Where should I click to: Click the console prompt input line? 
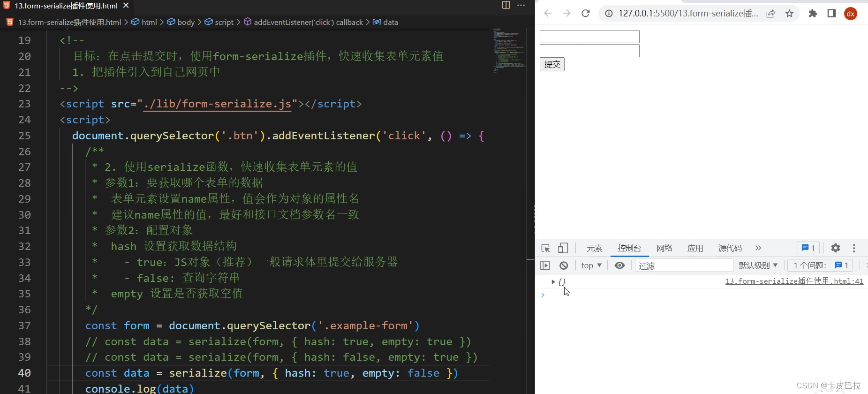pyautogui.click(x=703, y=295)
